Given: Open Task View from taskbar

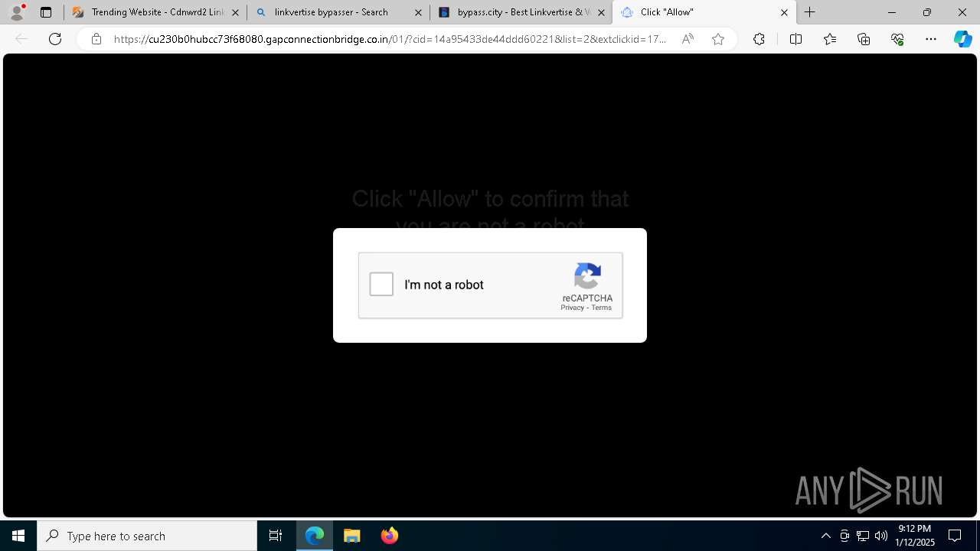Looking at the screenshot, I should coord(276,536).
